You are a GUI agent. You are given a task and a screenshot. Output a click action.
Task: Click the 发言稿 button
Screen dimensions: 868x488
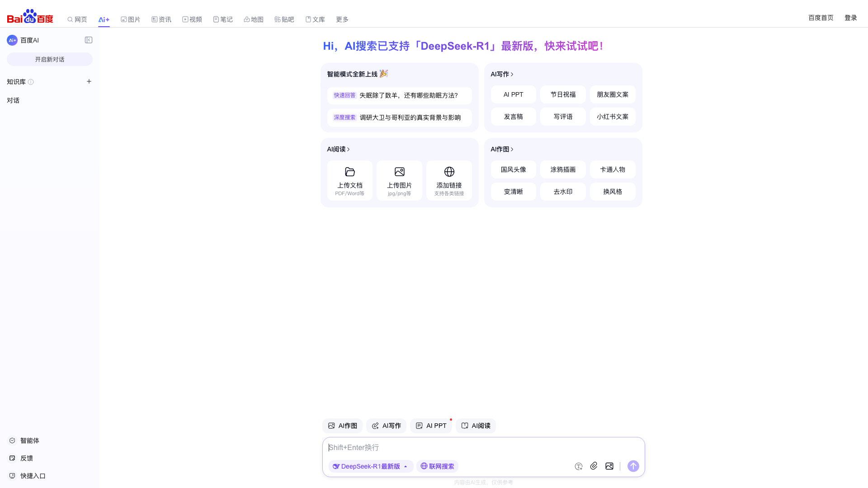point(514,117)
